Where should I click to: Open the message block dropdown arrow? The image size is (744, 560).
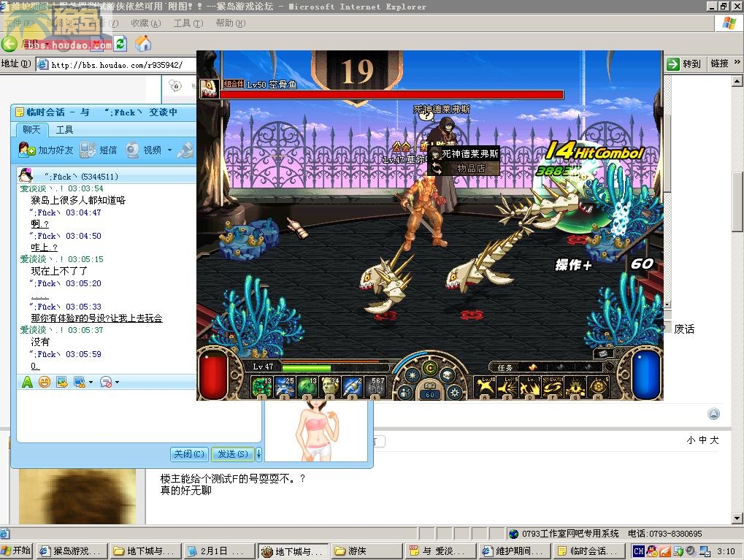coord(118,382)
